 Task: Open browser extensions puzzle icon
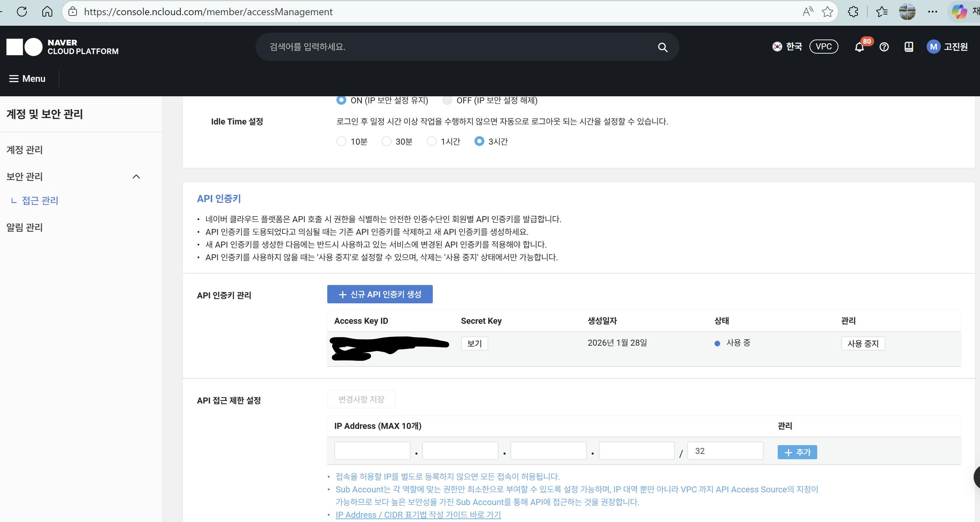point(853,12)
